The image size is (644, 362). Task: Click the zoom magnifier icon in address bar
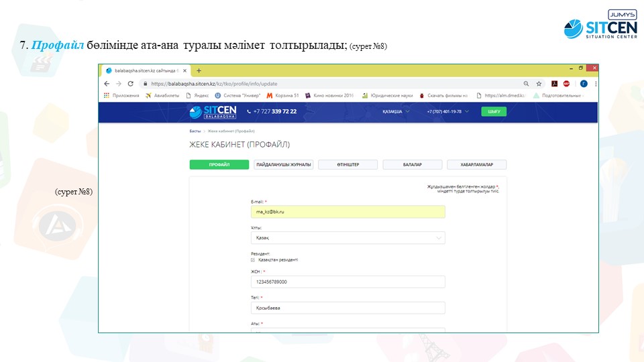click(x=526, y=84)
